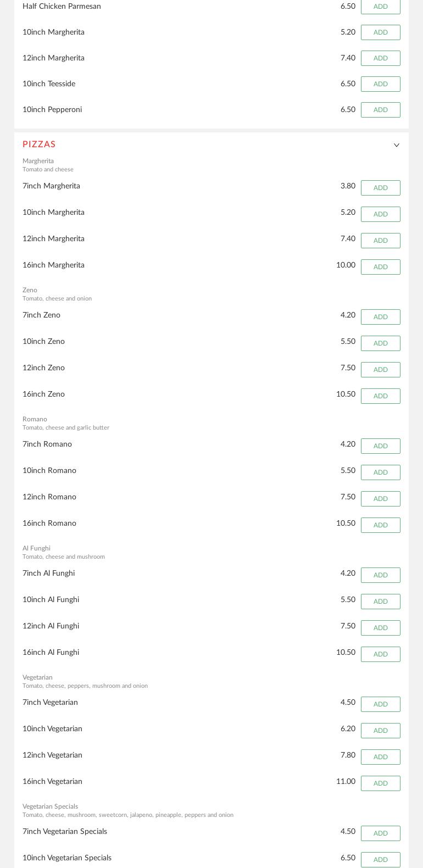Add 10inch Teesside to order
This screenshot has width=423, height=868.
coord(380,84)
